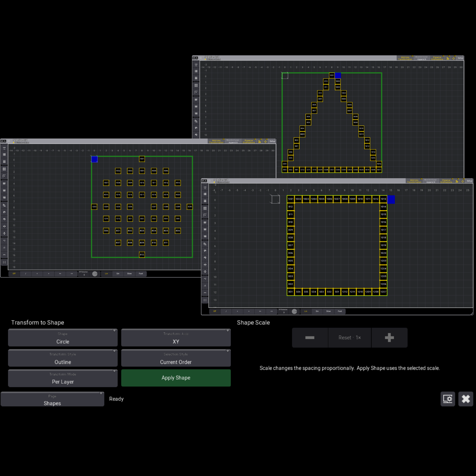
Task: Open the Transform Style dropdown showing Outline
Action: point(63,358)
